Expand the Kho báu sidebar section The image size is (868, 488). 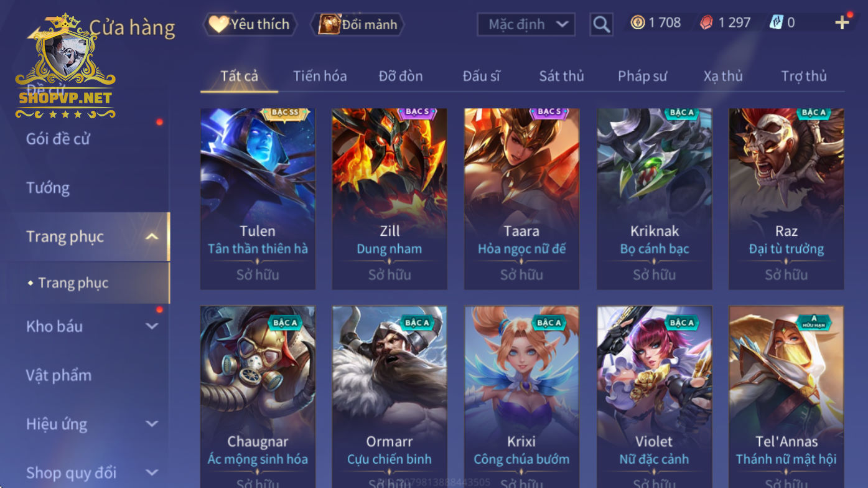pyautogui.click(x=152, y=326)
